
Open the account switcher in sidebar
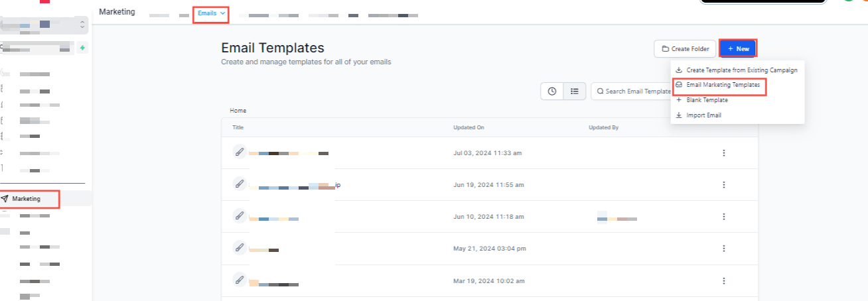pyautogui.click(x=44, y=25)
